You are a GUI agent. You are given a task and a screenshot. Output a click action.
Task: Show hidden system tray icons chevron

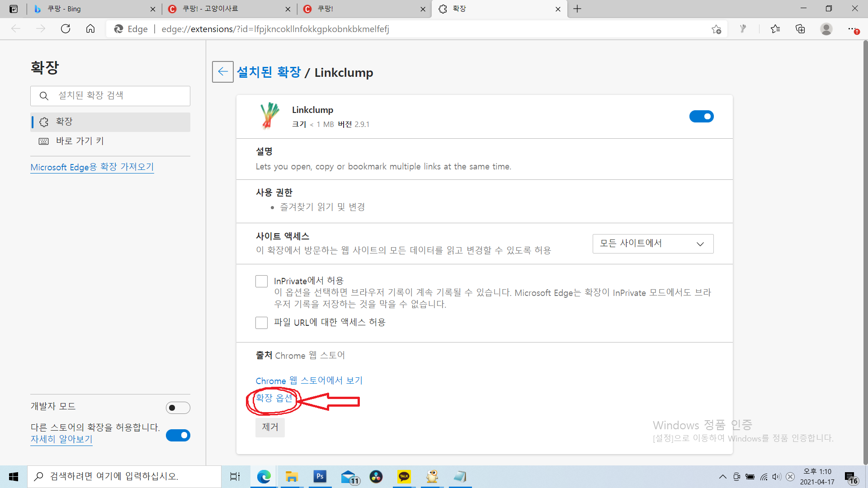[x=722, y=477]
